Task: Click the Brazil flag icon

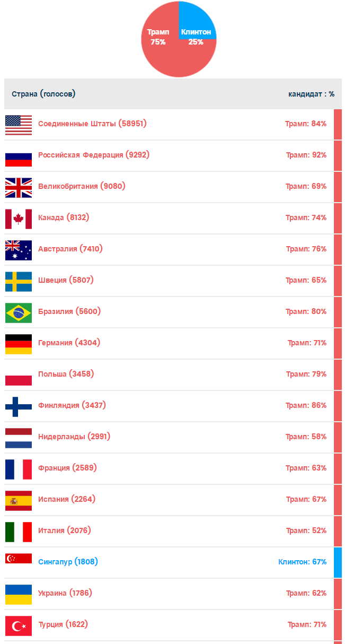Action: [x=19, y=312]
